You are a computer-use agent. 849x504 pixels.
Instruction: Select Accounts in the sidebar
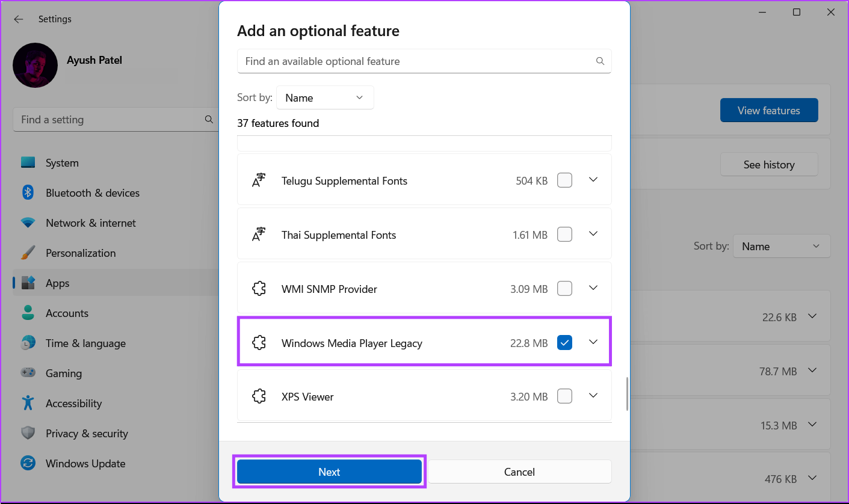[x=116, y=313]
